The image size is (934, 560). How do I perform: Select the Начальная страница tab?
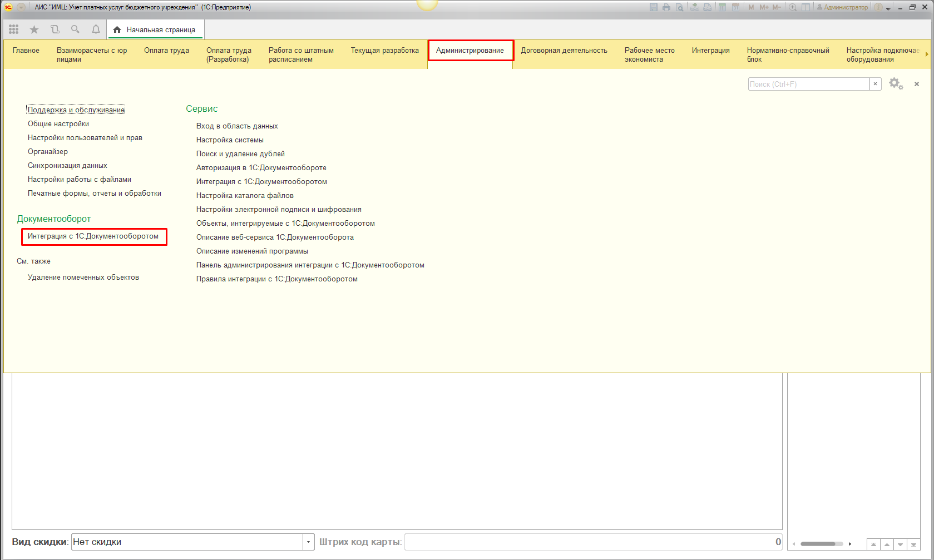click(x=156, y=30)
